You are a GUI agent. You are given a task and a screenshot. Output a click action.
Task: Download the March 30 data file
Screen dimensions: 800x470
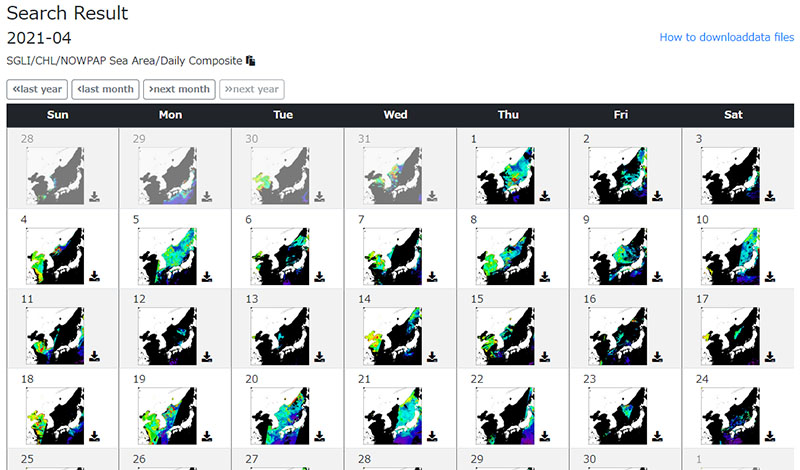[319, 196]
